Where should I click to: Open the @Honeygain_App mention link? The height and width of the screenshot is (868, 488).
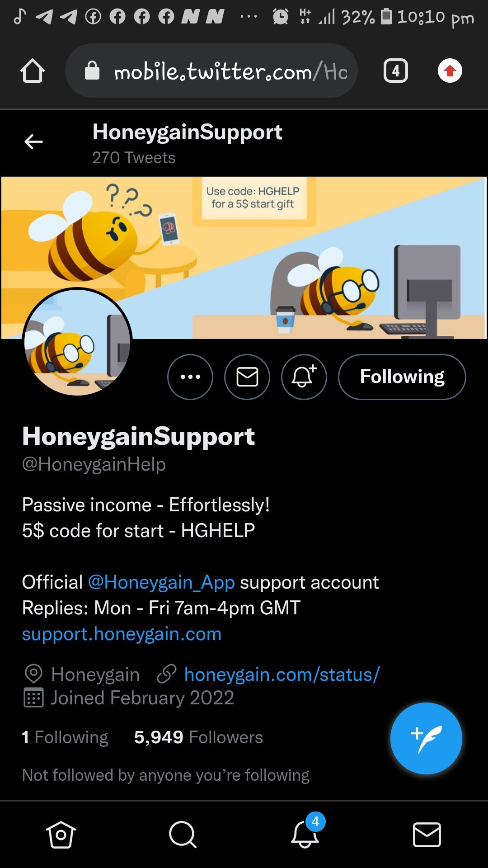(161, 582)
